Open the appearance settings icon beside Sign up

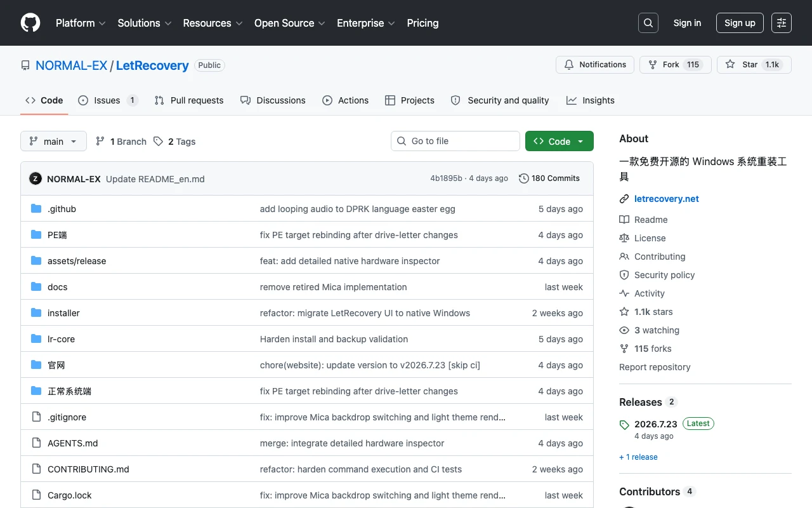tap(782, 23)
